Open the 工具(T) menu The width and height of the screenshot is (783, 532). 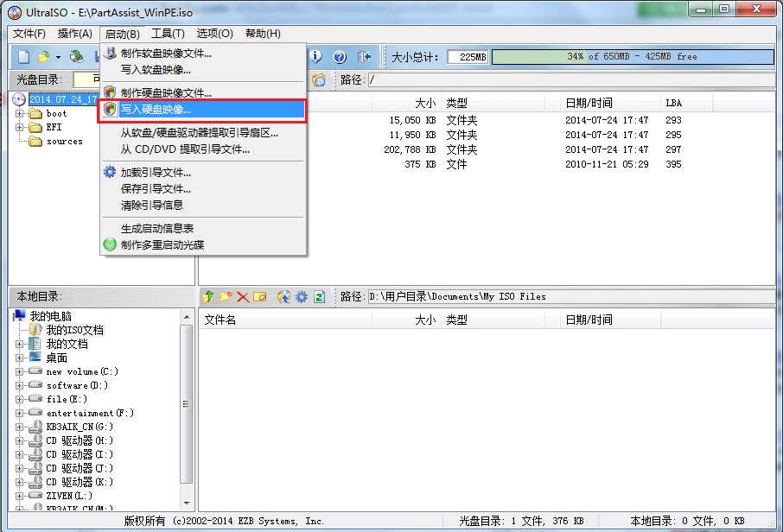[x=167, y=34]
